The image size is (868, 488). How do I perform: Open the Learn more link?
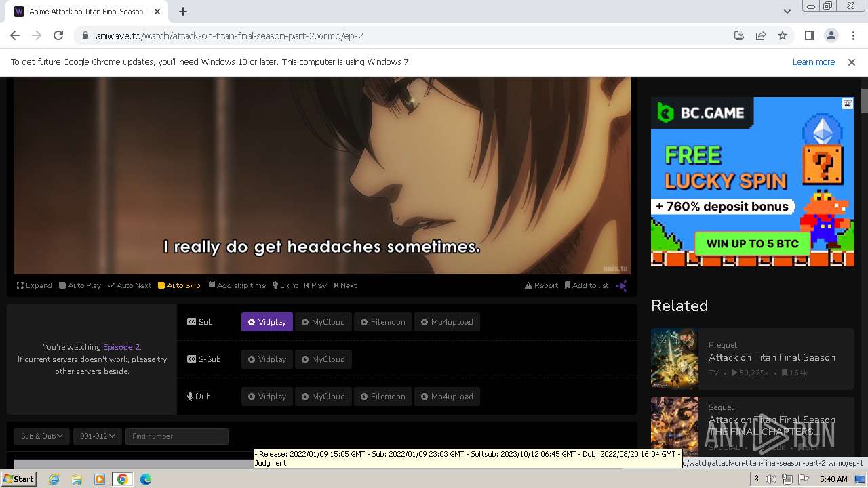(814, 62)
